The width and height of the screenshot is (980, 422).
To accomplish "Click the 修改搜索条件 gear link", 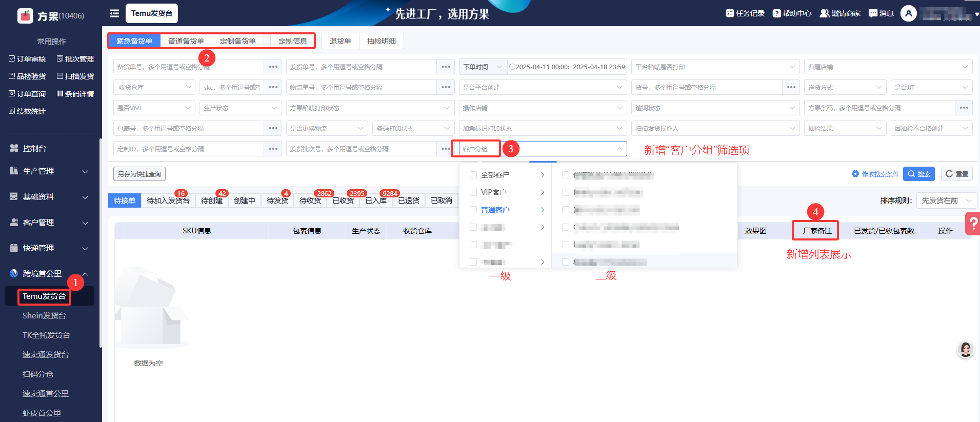I will [x=875, y=174].
